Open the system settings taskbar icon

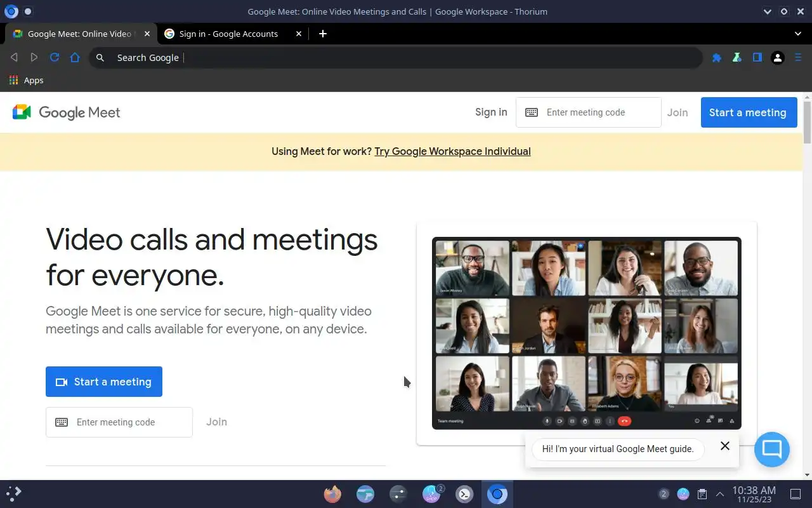pos(398,493)
